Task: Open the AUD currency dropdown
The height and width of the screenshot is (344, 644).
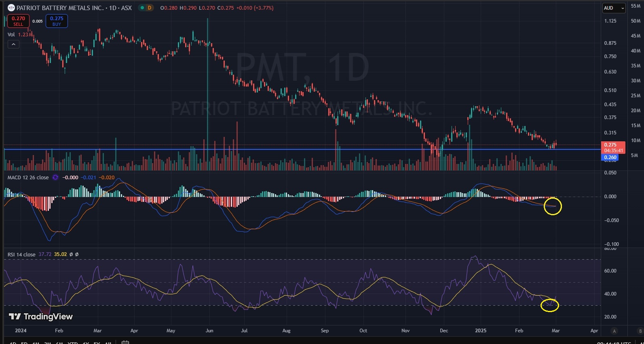Action: (x=614, y=8)
